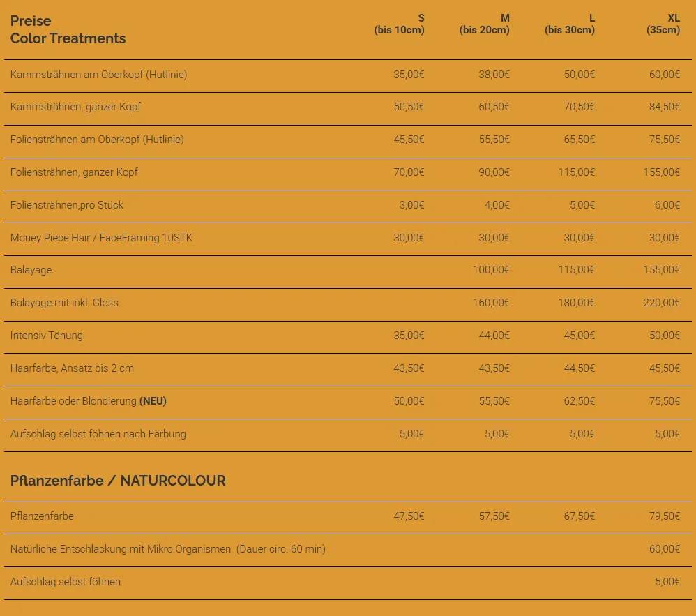This screenshot has height=616, width=696.
Task: Click the 79,50€ XL price for Pflanzenfarbe
Action: pos(664,516)
